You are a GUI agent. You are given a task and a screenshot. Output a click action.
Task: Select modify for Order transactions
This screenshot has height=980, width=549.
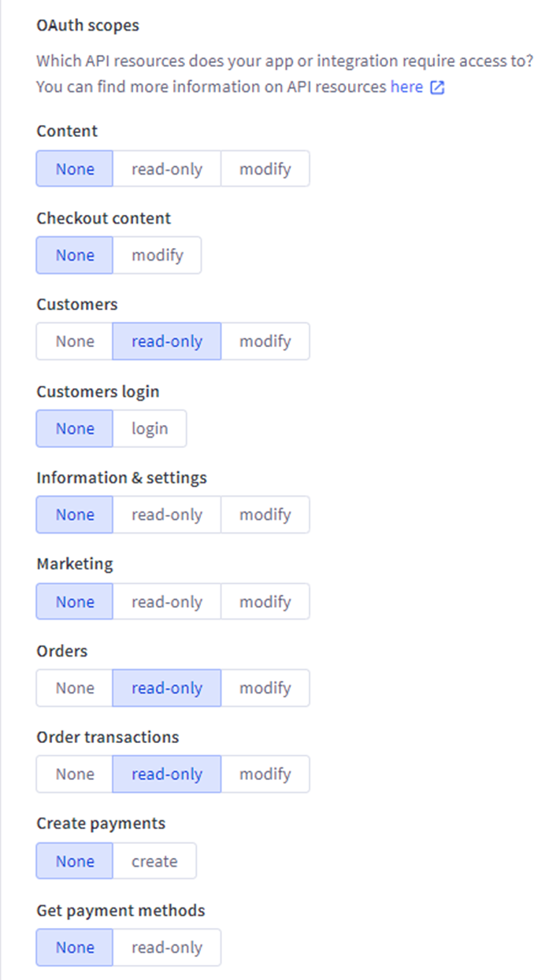click(265, 775)
